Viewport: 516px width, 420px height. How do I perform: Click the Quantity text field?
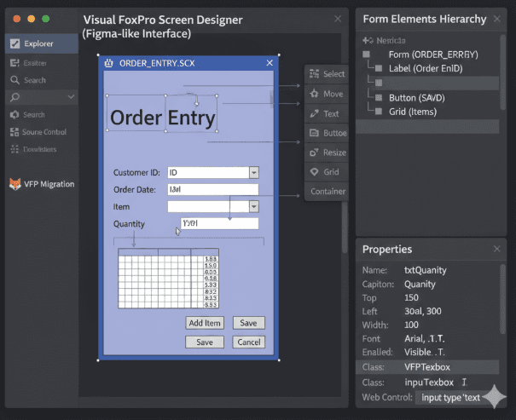click(x=219, y=223)
